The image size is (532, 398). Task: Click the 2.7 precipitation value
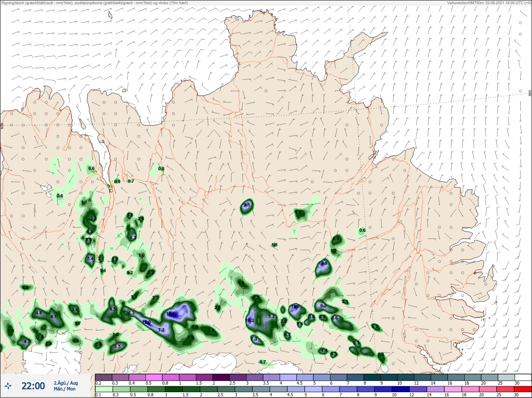[x=155, y=297]
